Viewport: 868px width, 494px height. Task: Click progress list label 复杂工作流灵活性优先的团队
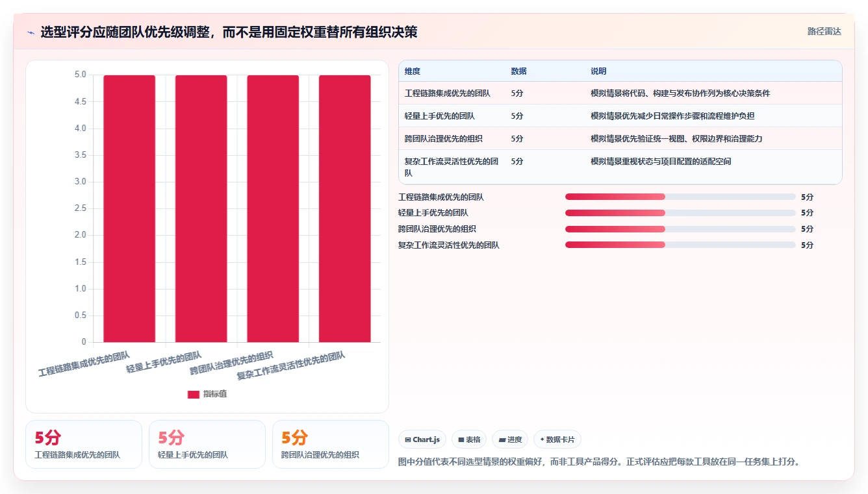pyautogui.click(x=449, y=245)
